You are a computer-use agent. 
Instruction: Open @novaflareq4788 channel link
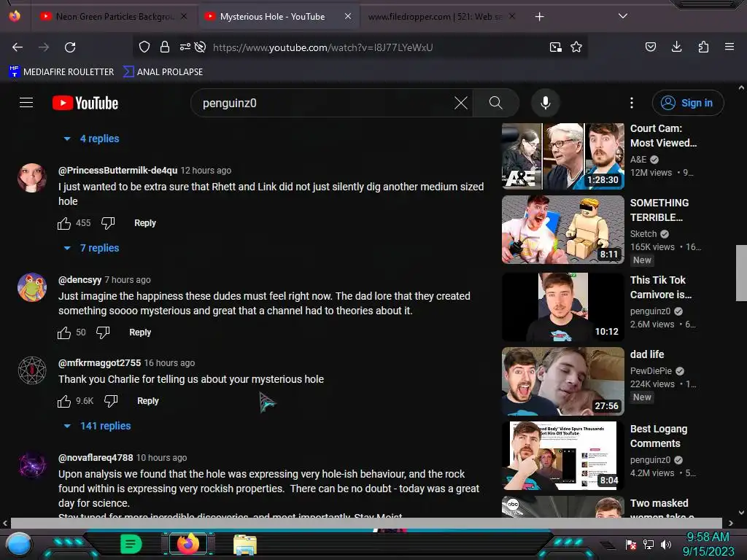tap(96, 458)
